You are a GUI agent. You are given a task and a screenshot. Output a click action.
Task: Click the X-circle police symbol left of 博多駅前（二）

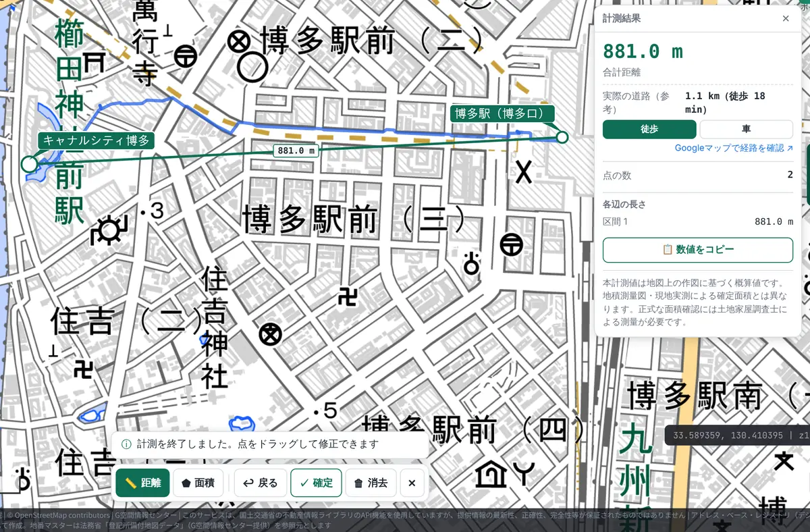click(x=238, y=43)
